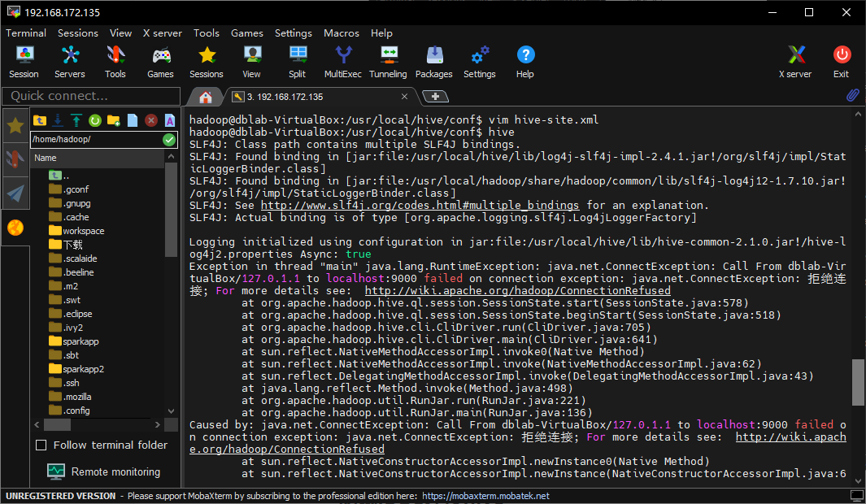Open the favorites star sidebar tab
The image size is (866, 504).
[x=15, y=125]
